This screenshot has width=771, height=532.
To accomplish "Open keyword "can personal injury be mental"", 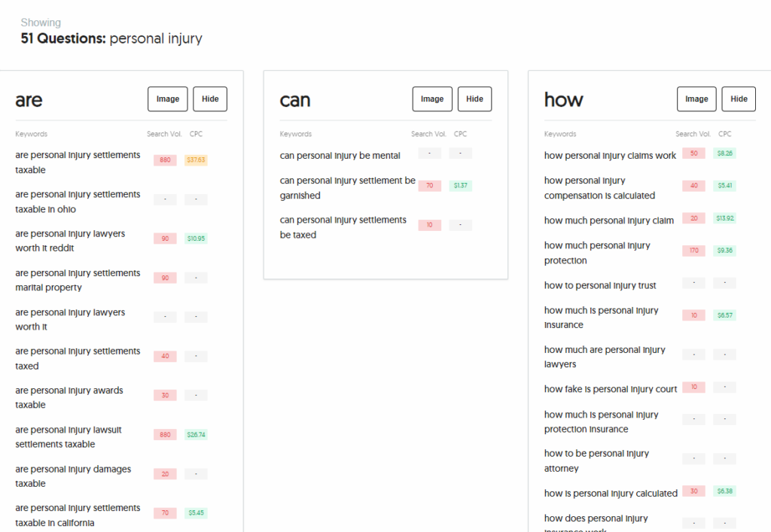I will click(340, 156).
